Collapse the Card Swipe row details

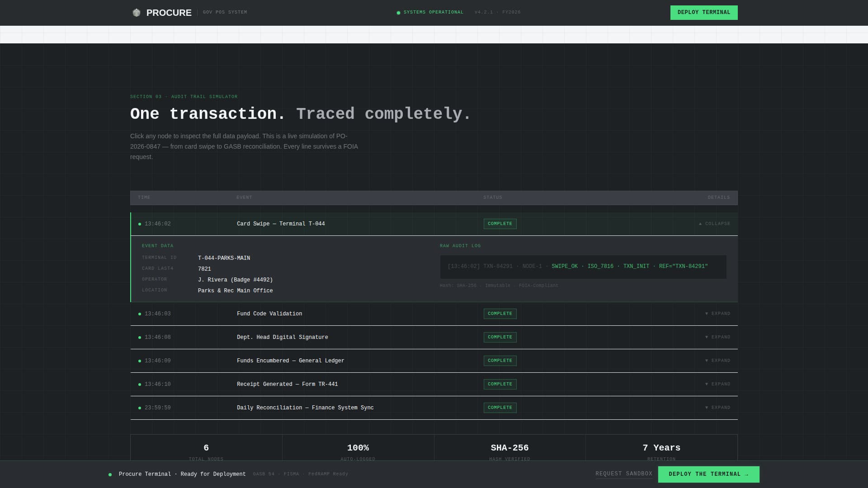coord(714,224)
